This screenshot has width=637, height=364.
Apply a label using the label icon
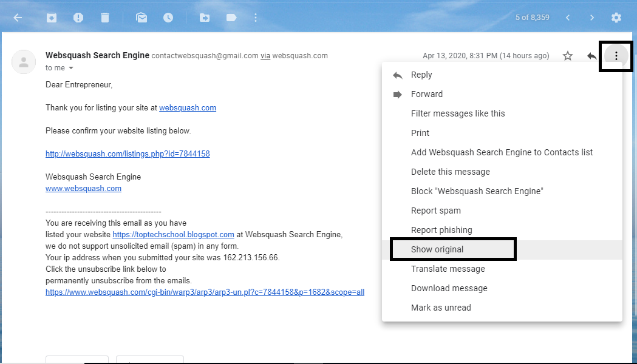click(231, 18)
